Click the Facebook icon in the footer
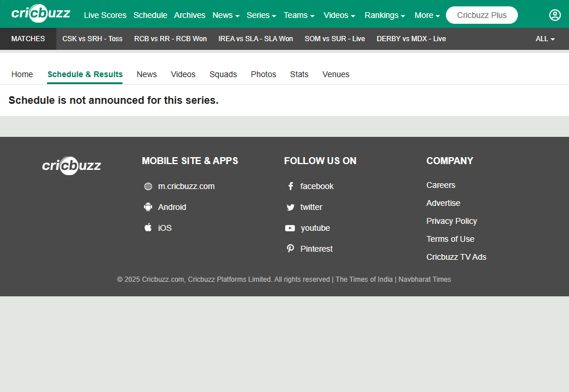The width and height of the screenshot is (569, 392). point(290,186)
